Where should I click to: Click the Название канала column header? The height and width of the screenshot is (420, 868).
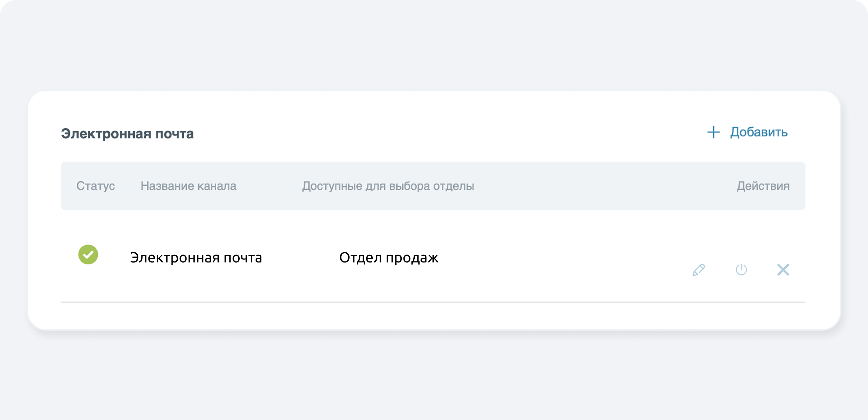[x=189, y=186]
